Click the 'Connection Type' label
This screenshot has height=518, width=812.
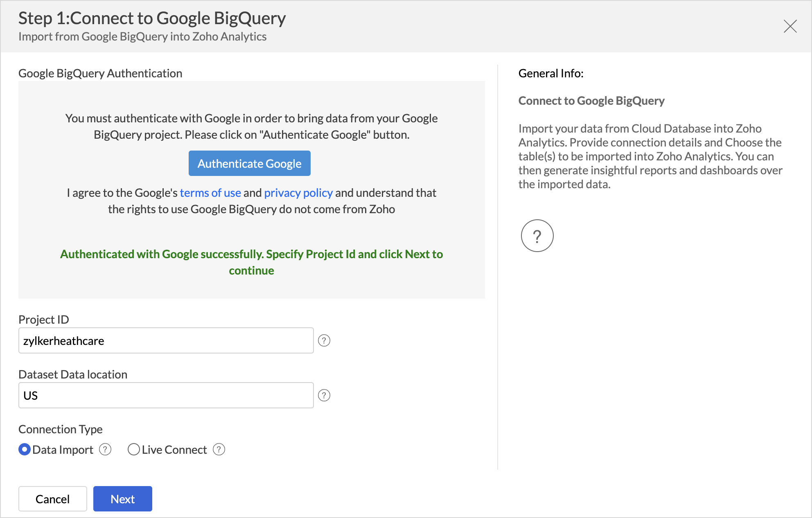[61, 429]
